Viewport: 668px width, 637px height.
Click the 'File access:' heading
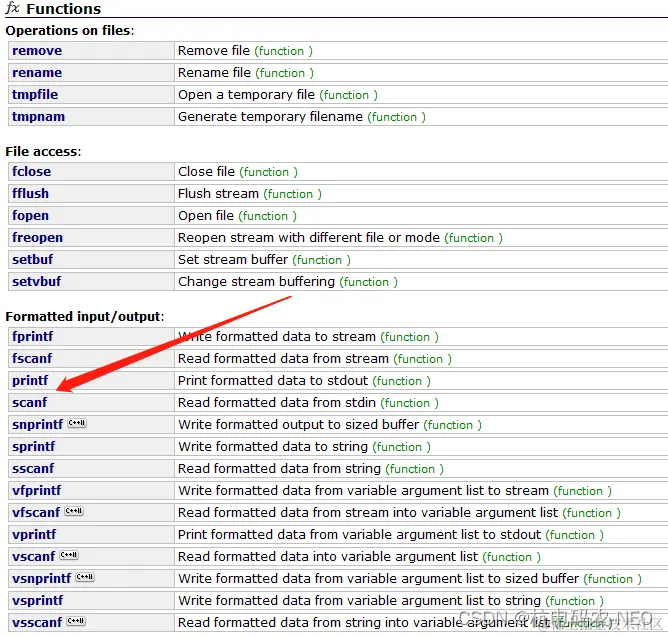43,152
